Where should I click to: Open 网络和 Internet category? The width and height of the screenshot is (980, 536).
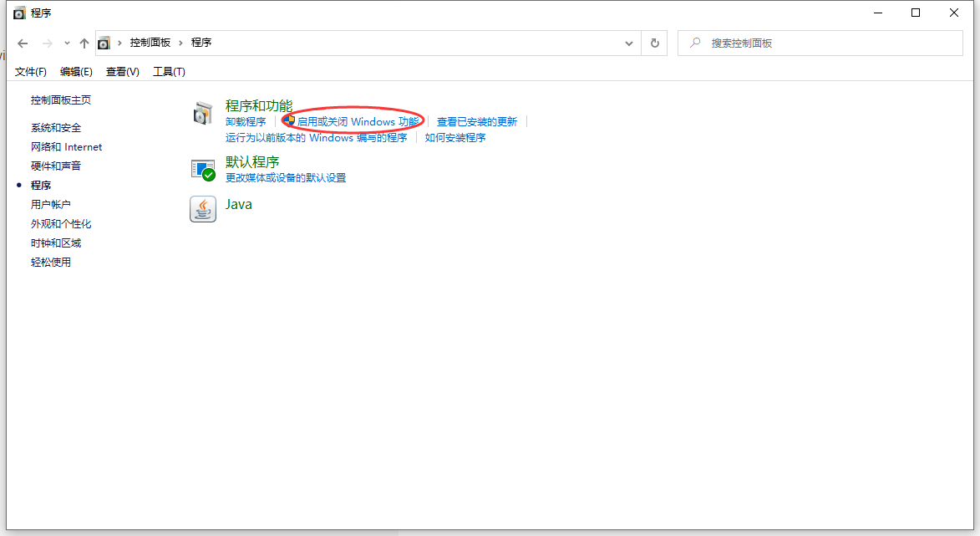click(x=66, y=147)
